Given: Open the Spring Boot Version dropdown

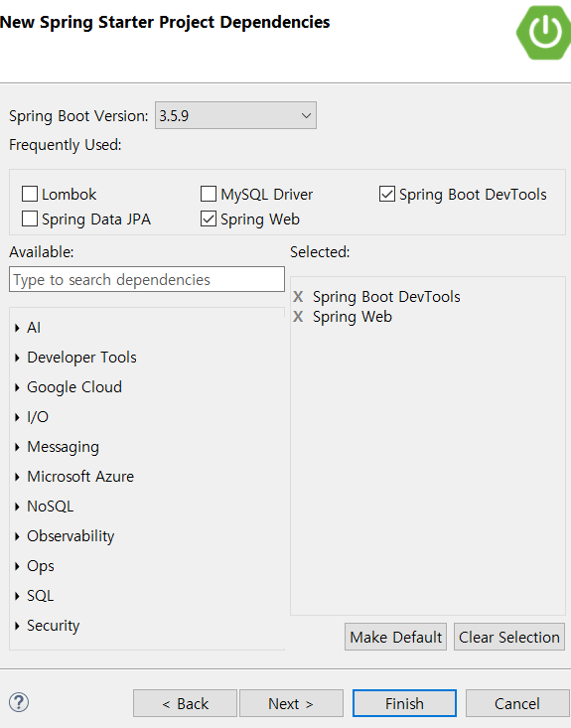Looking at the screenshot, I should 235,115.
